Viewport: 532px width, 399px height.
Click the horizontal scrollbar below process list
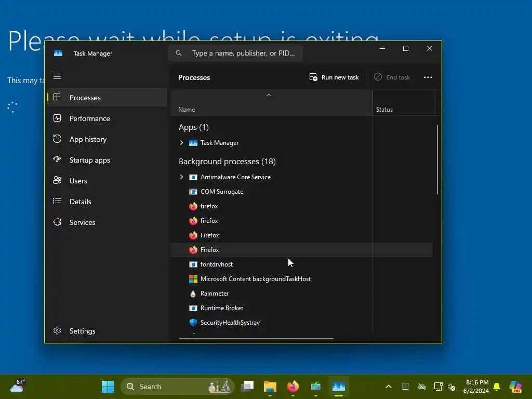256,339
